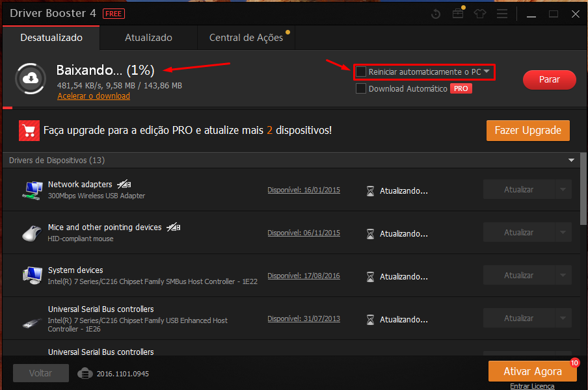Screen dimensions: 588x390
Task: Click the FREE edition badge
Action: [x=114, y=14]
